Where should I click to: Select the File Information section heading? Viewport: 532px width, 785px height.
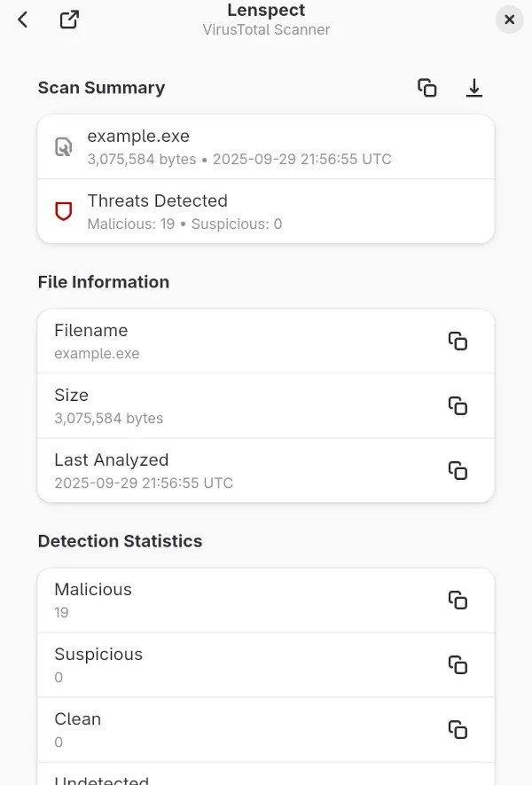click(104, 282)
